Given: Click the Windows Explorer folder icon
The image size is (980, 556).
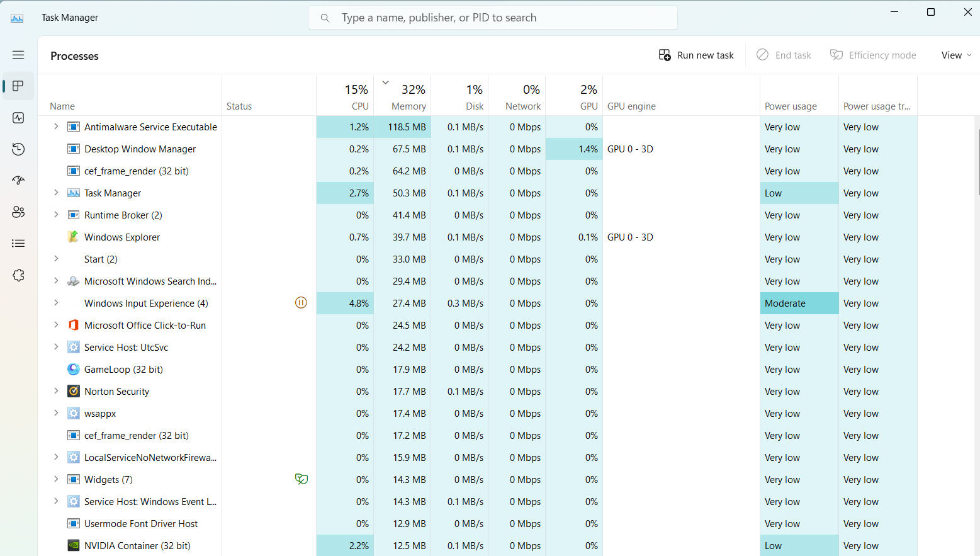Looking at the screenshot, I should click(74, 237).
